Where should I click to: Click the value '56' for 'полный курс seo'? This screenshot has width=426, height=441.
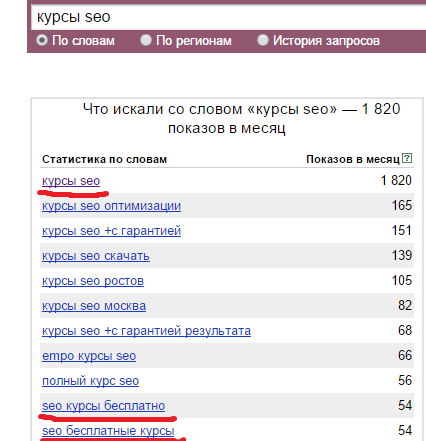tap(405, 381)
